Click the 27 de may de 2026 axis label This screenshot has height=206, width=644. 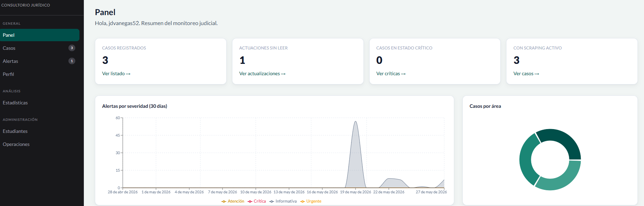tap(431, 192)
